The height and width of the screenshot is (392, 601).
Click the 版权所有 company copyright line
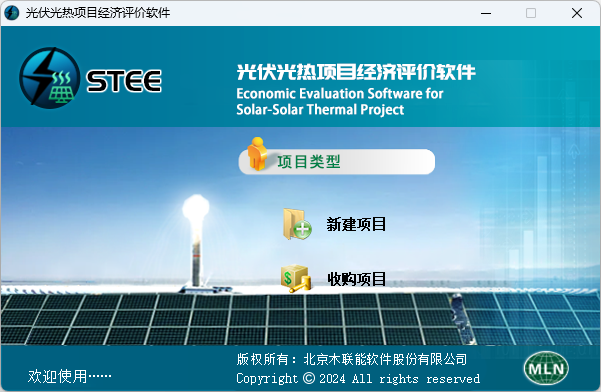click(352, 359)
